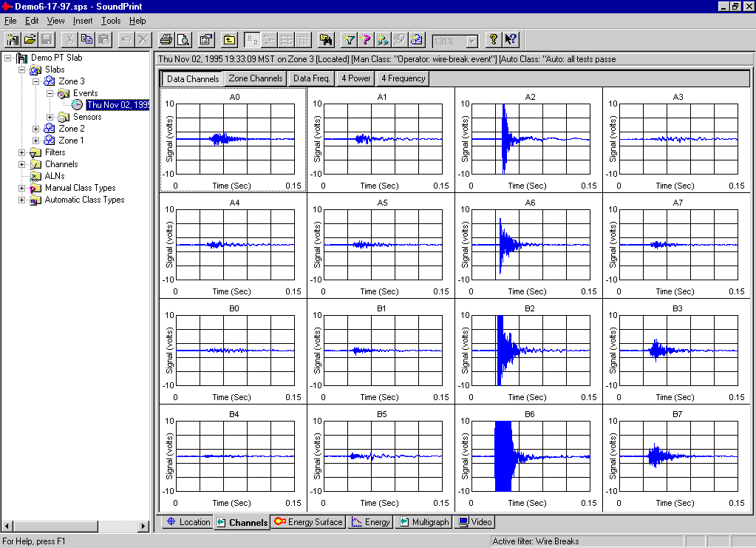Select the binoculars search icon
The height and width of the screenshot is (548, 756).
coord(326,40)
